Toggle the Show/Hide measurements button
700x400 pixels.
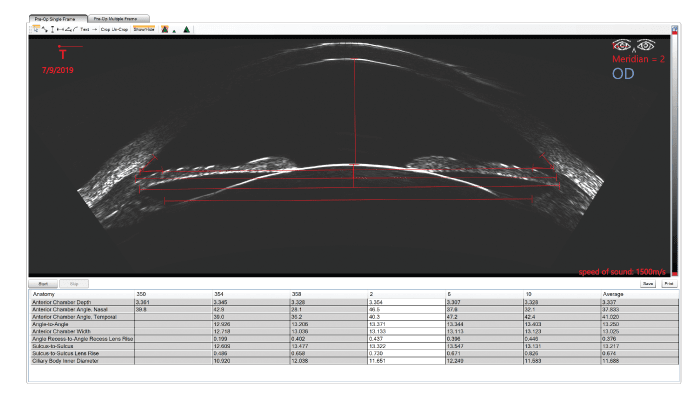[144, 29]
